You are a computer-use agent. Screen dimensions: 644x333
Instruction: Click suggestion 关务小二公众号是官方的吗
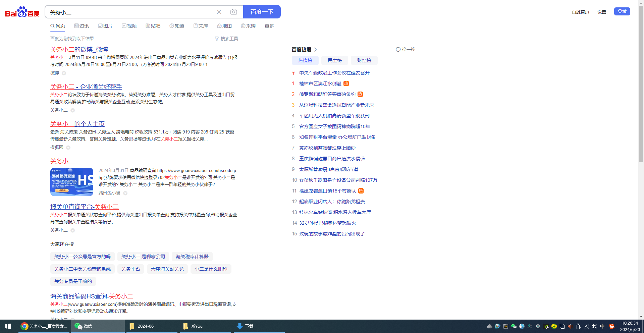(x=83, y=257)
